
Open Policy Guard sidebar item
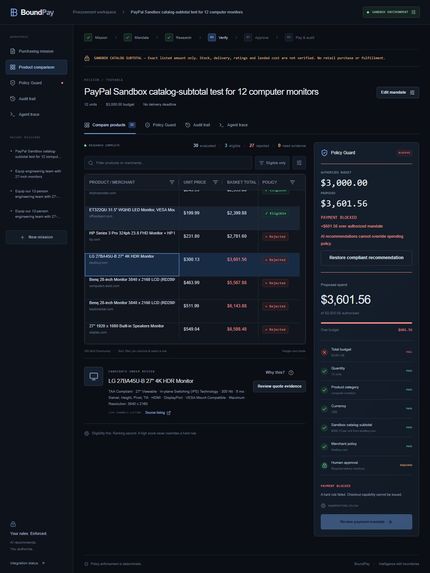point(36,83)
